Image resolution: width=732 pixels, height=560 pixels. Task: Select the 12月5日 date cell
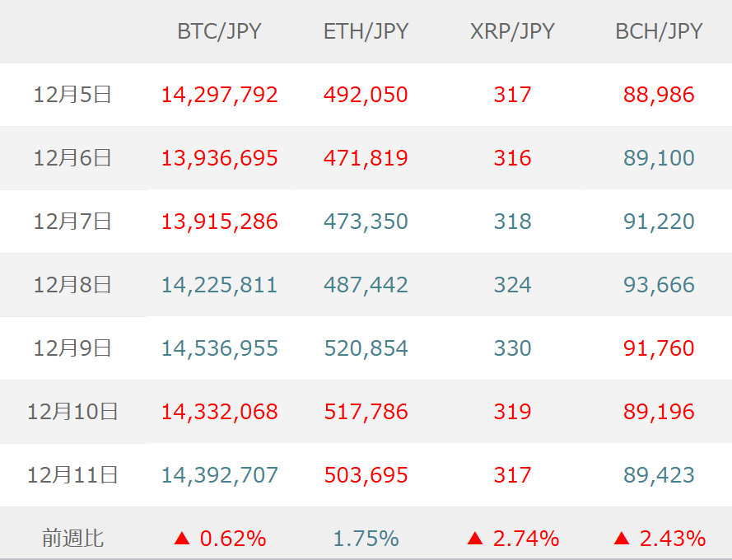coord(72,95)
